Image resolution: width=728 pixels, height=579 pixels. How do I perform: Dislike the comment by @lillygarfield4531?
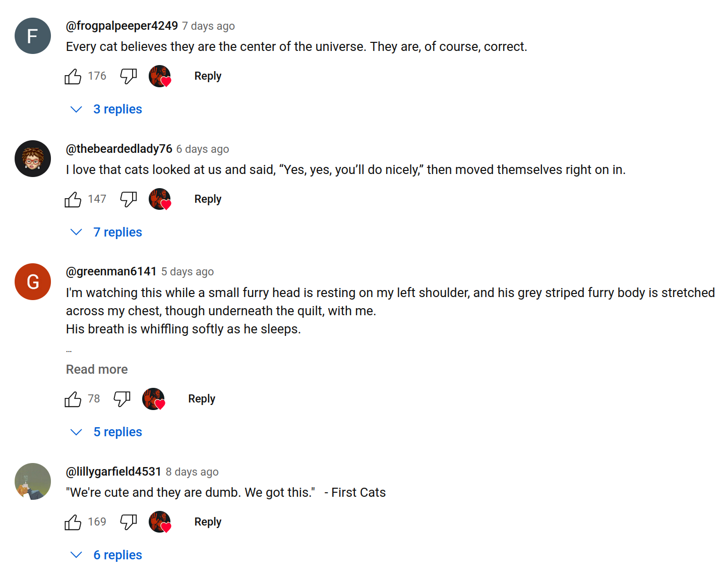(129, 522)
